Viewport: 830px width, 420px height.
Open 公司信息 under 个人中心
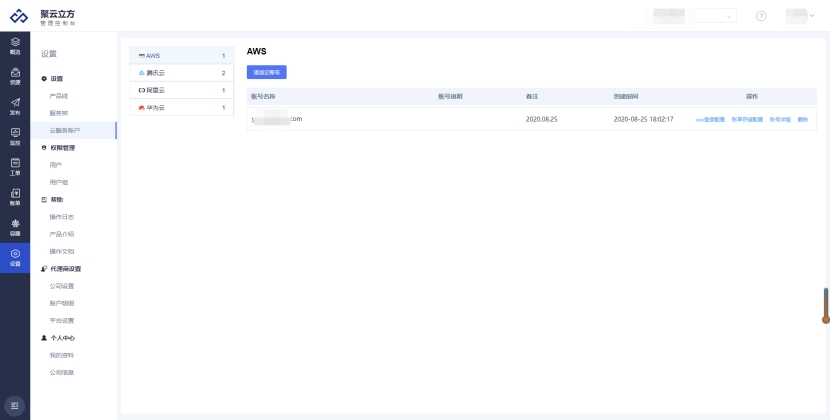62,372
